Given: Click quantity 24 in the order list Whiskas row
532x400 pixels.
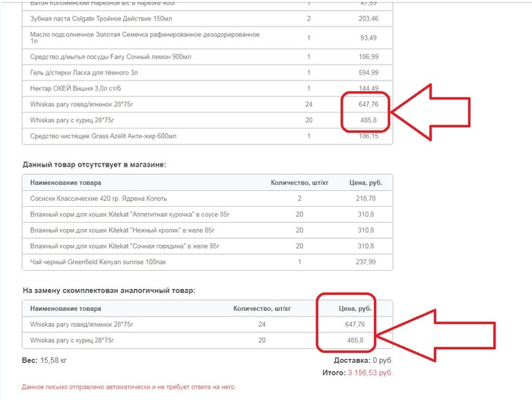Looking at the screenshot, I should pyautogui.click(x=309, y=104).
